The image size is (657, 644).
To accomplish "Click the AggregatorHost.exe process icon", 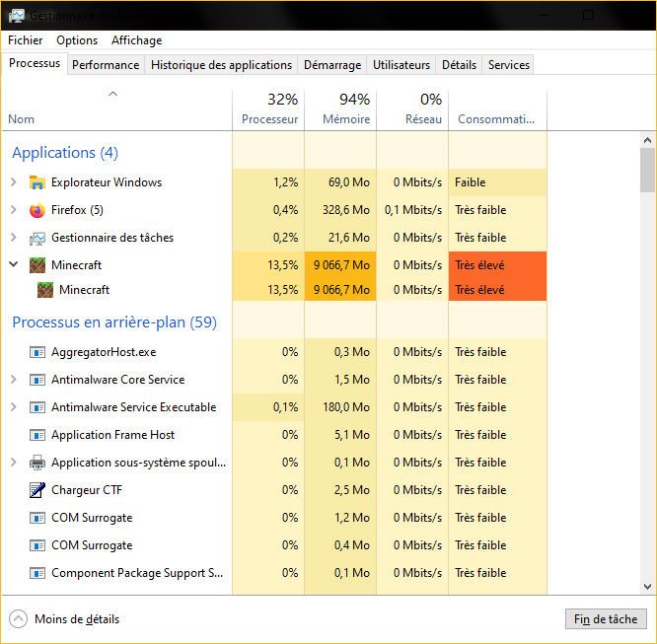I will pyautogui.click(x=37, y=352).
